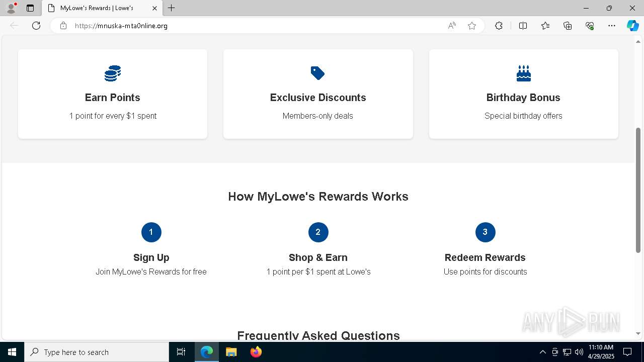Click 'Use points for discounts' text

tap(486, 271)
